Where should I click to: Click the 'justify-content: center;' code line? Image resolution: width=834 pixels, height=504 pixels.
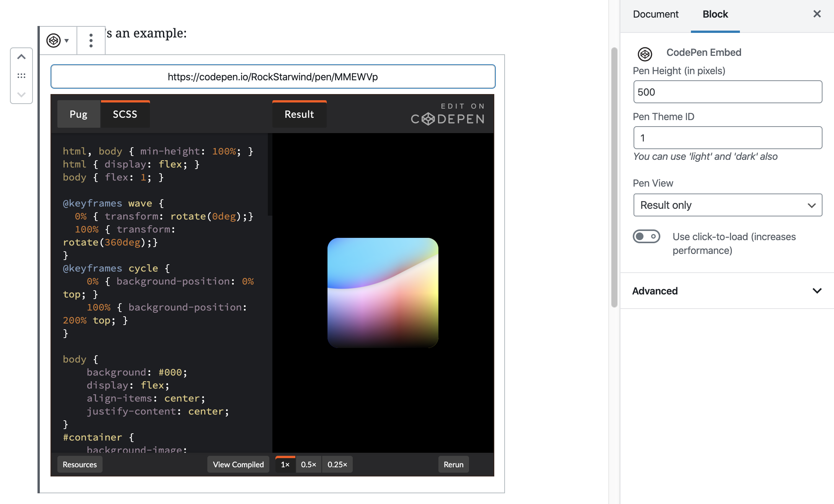point(158,411)
